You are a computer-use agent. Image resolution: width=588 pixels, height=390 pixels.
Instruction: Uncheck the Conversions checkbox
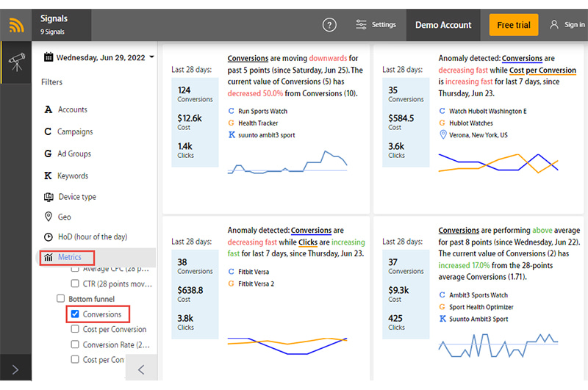[75, 314]
